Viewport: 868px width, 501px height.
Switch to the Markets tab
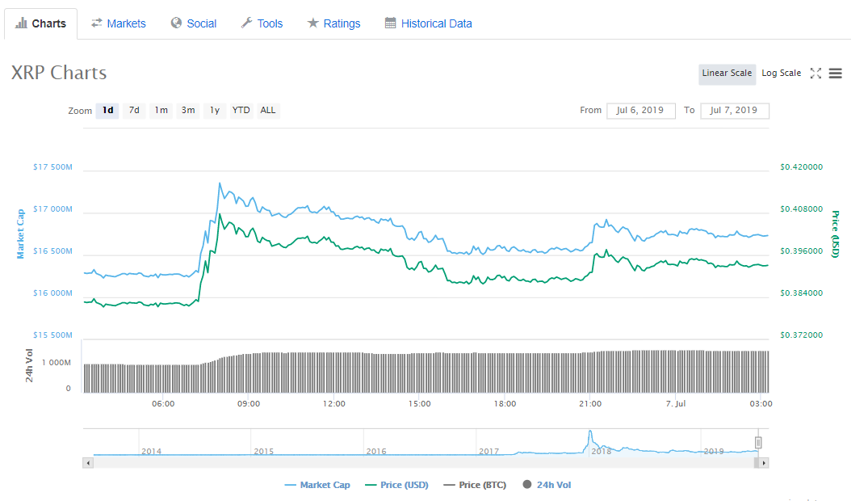coord(119,23)
